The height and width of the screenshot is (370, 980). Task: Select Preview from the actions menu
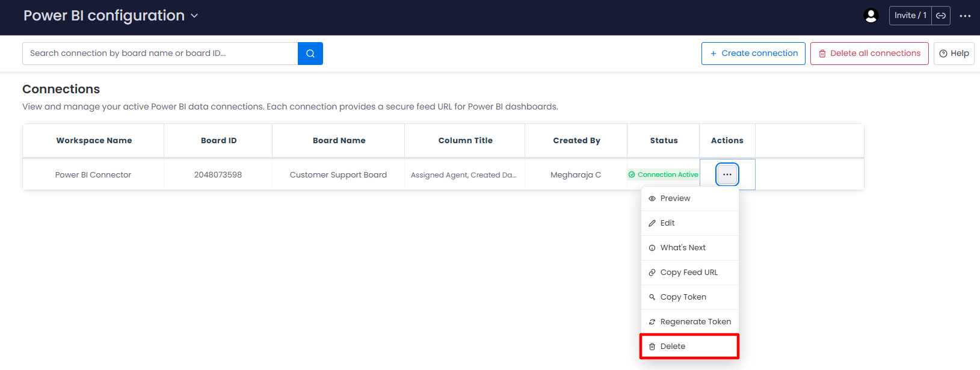click(689, 199)
